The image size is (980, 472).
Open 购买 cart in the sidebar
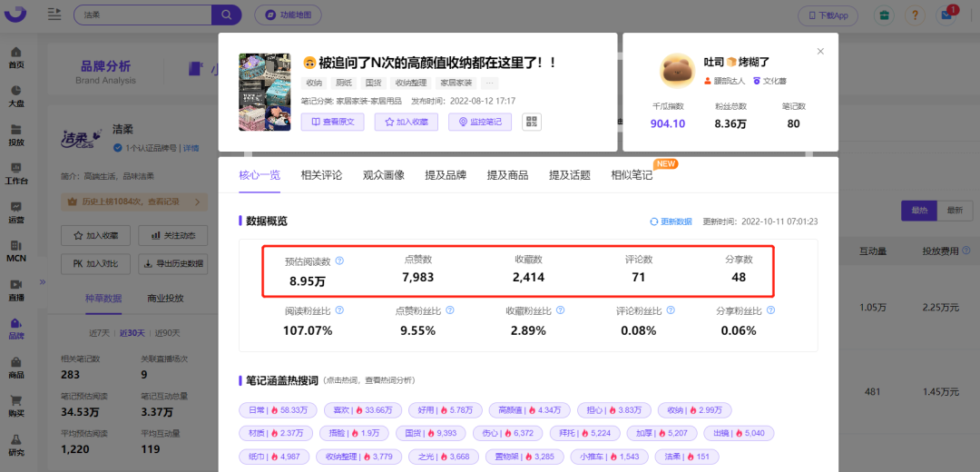point(16,405)
